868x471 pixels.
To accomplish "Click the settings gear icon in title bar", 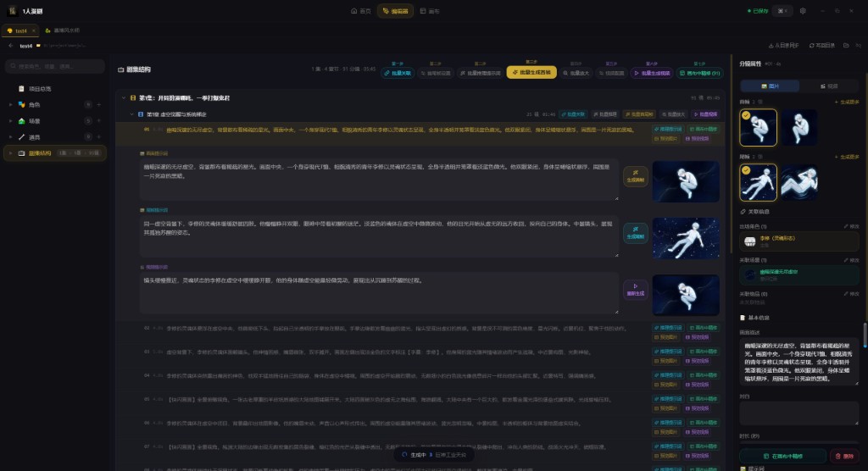I will point(803,11).
